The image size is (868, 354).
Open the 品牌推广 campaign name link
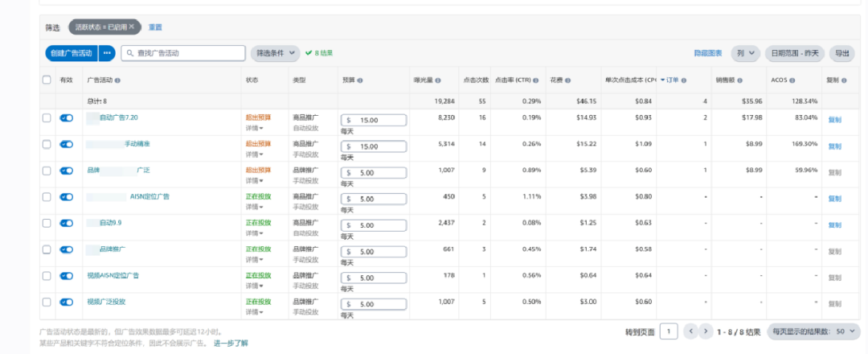point(113,249)
